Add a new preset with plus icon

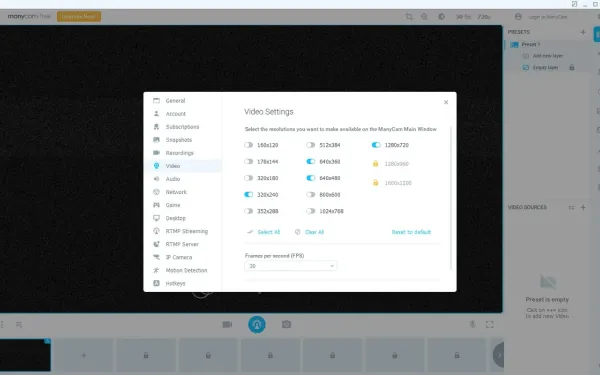tap(583, 32)
